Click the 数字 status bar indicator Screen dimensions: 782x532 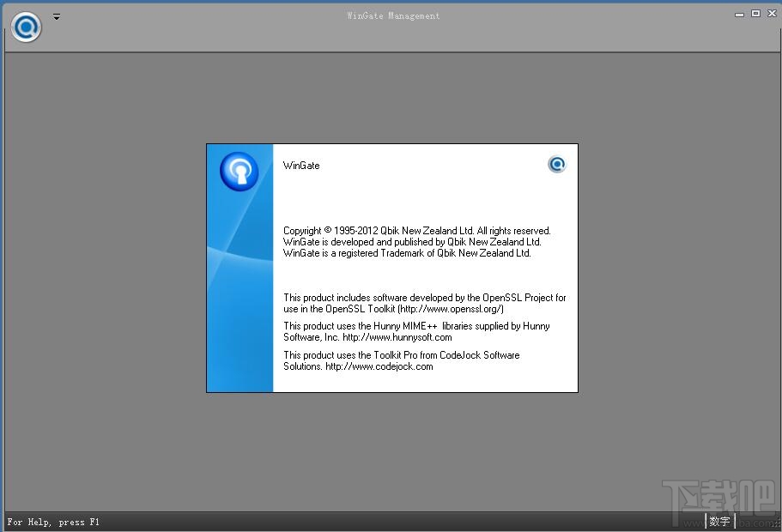click(x=719, y=522)
